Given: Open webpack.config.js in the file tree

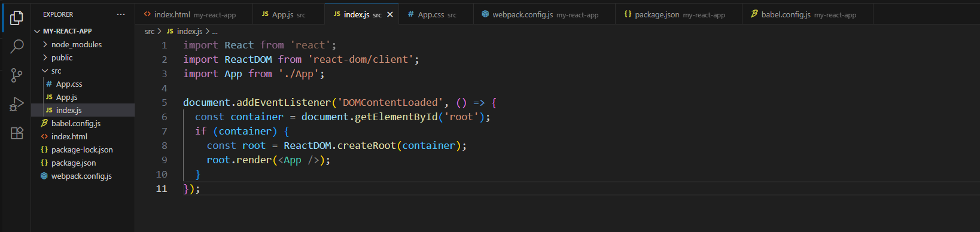Looking at the screenshot, I should (83, 176).
